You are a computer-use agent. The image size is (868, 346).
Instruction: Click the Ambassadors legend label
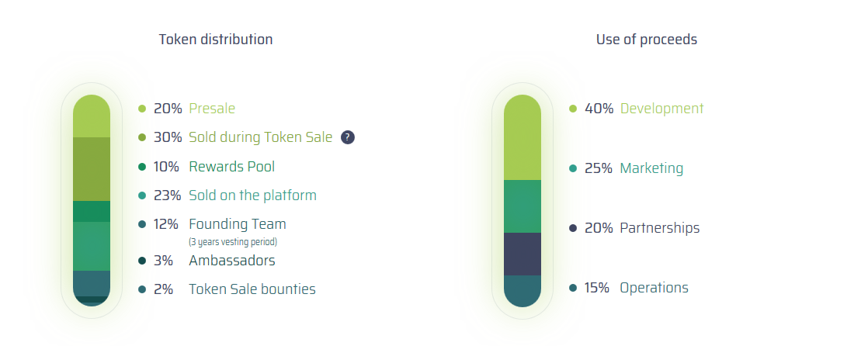(231, 261)
